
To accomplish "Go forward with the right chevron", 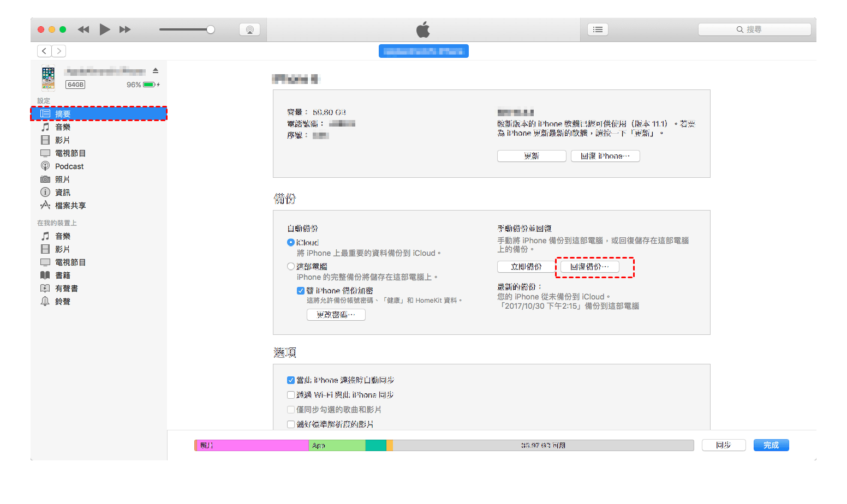I will click(59, 51).
